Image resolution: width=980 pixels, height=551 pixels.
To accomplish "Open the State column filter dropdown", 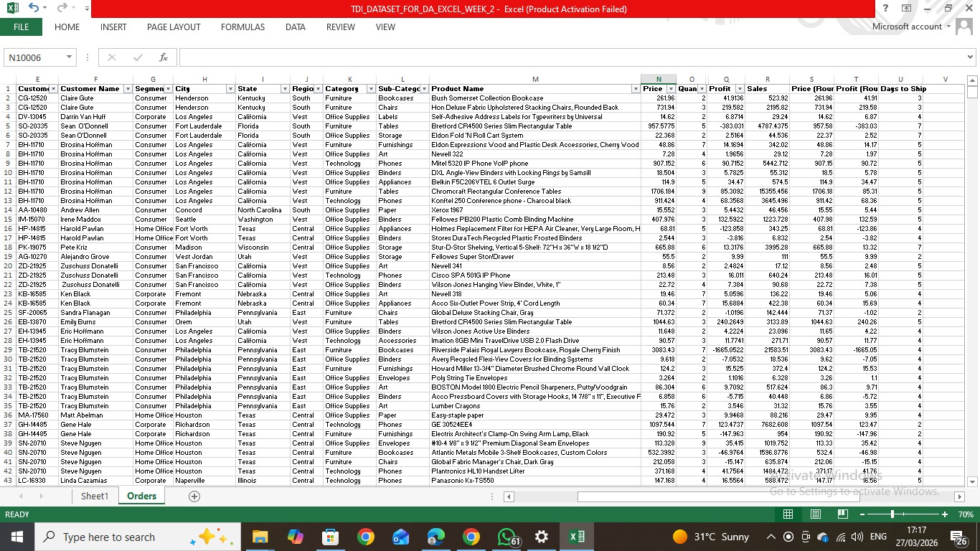I will [x=285, y=89].
